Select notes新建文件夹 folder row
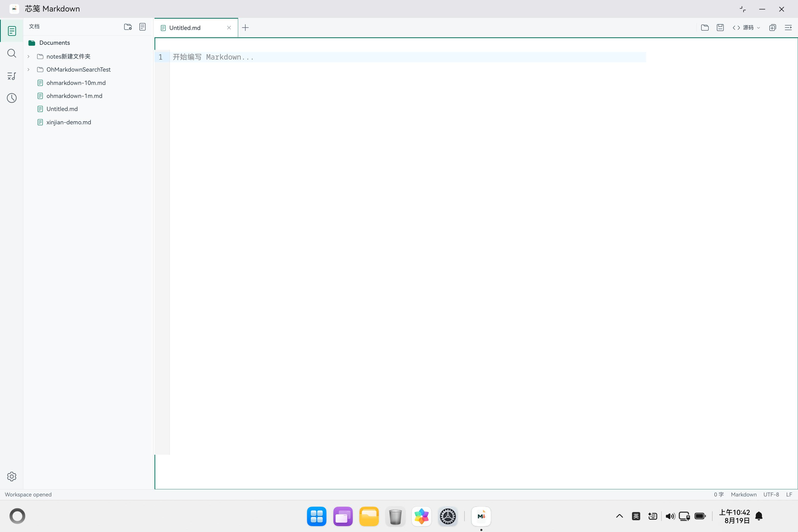Screen dimensions: 798x532 coord(88,56)
